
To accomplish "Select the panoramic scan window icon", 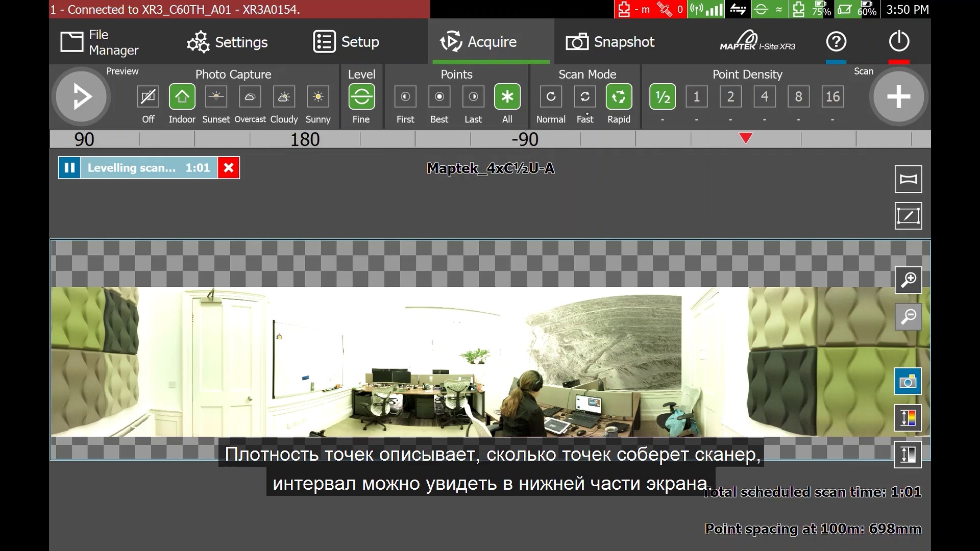I will click(x=908, y=179).
